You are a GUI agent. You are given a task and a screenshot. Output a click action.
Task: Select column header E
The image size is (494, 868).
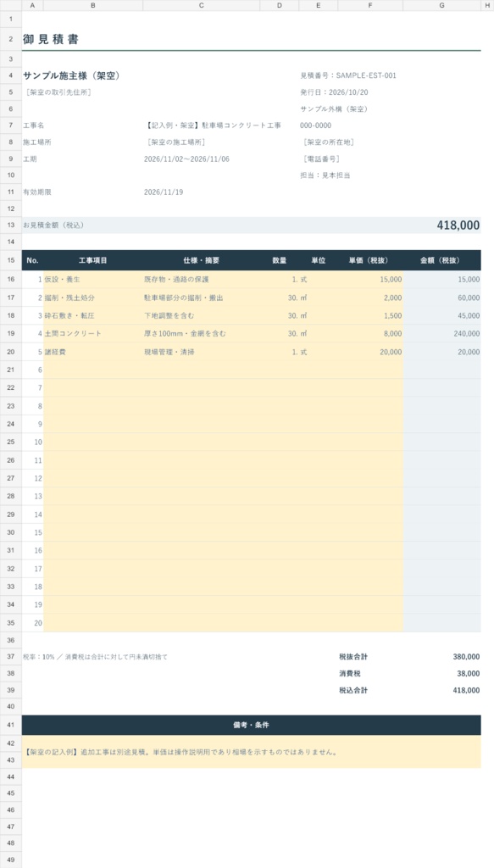point(318,5)
